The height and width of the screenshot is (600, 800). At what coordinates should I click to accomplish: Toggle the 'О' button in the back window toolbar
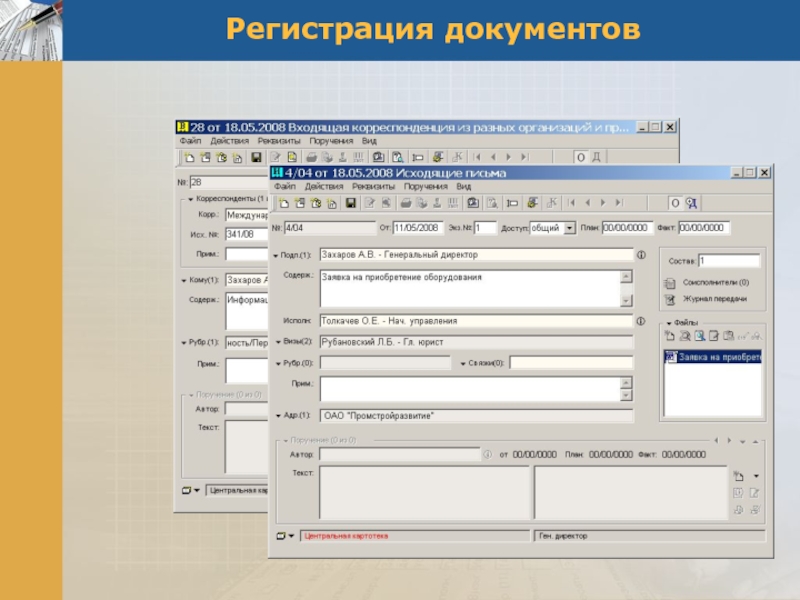pyautogui.click(x=580, y=157)
